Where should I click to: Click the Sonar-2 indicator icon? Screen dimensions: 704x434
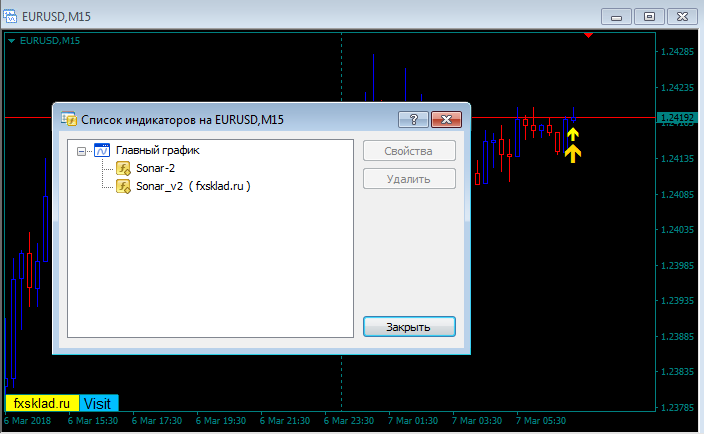coord(123,168)
